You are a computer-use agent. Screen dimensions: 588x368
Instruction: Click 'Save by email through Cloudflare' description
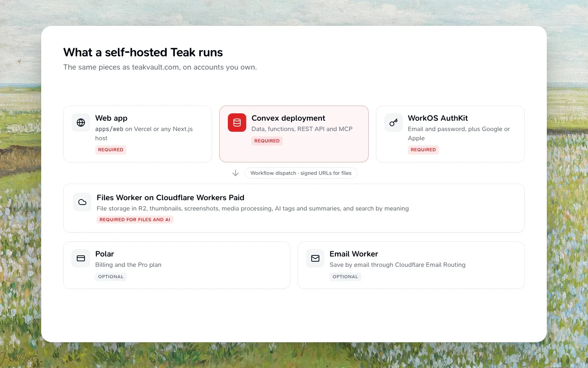[398, 265]
